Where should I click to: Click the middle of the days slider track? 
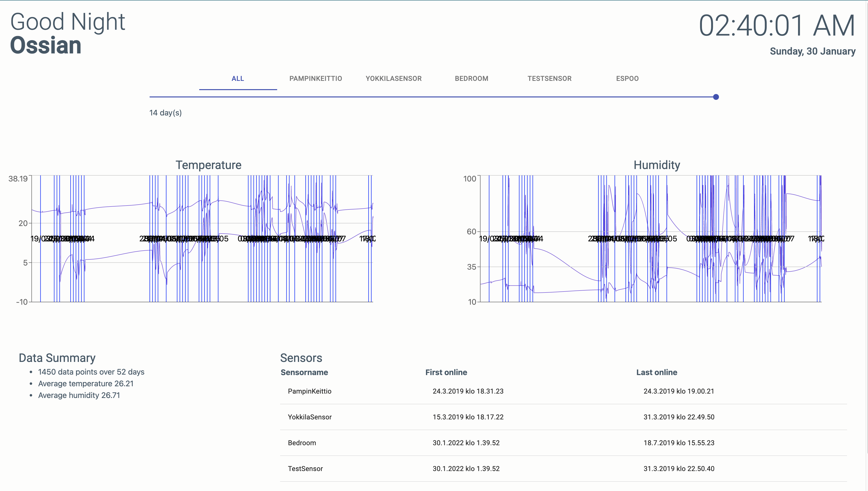(433, 97)
